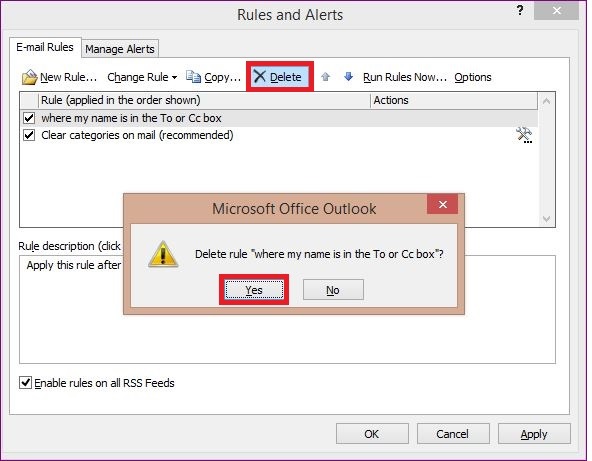Disable Enable rules on all RSS Feeds

point(25,383)
